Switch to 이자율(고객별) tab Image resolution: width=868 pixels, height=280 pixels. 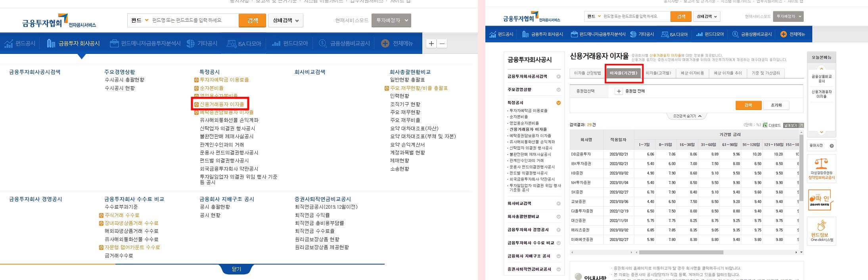(x=658, y=73)
